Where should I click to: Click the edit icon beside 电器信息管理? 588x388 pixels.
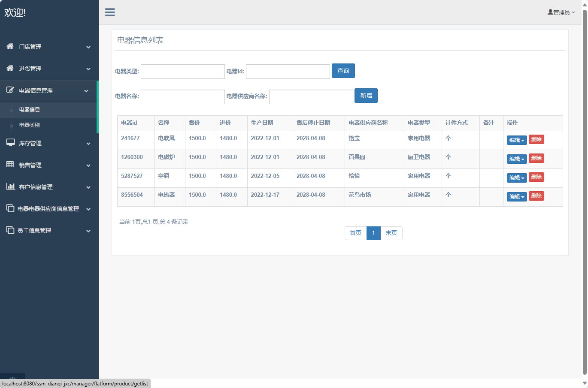point(10,90)
